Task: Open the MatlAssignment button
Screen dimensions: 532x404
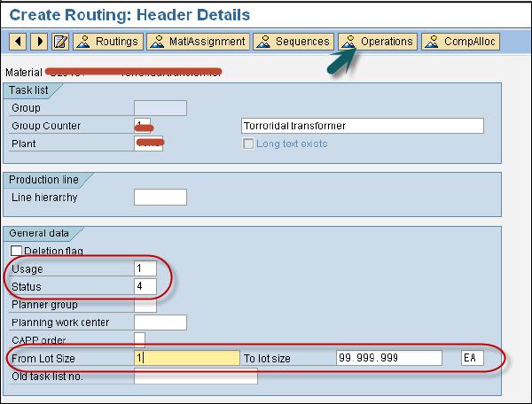Action: [198, 42]
